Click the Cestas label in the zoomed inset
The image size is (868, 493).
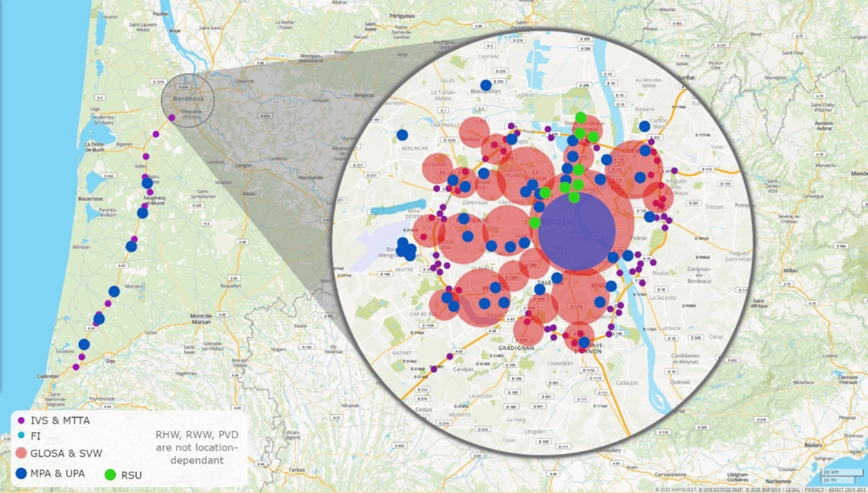click(424, 410)
